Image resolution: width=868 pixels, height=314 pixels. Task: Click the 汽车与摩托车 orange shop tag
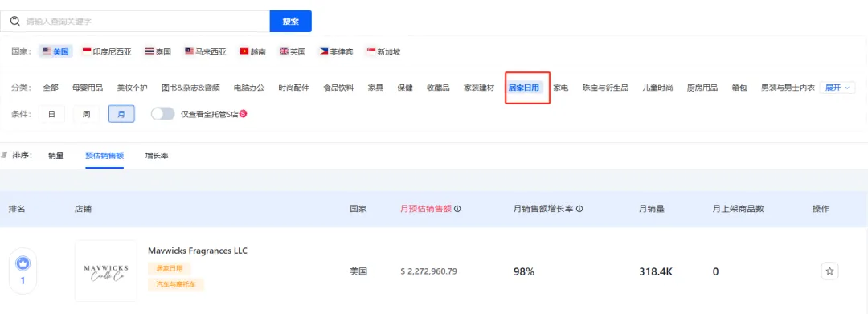point(176,285)
